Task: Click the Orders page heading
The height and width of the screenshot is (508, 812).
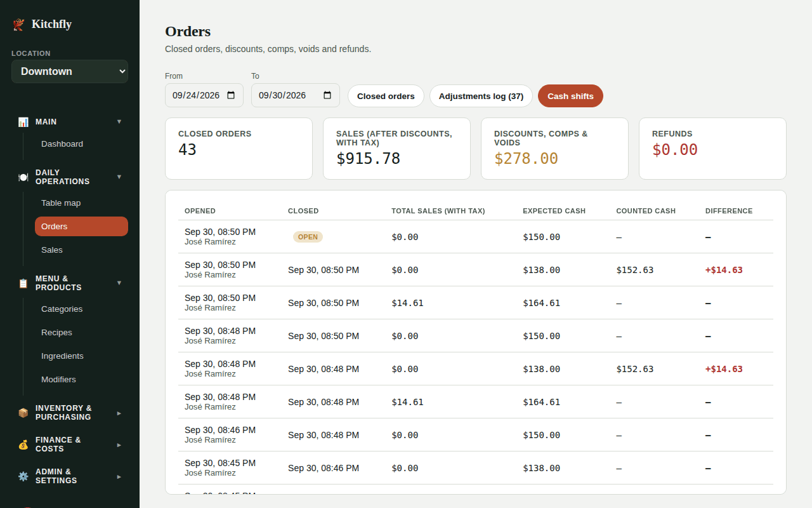Action: coord(188,31)
